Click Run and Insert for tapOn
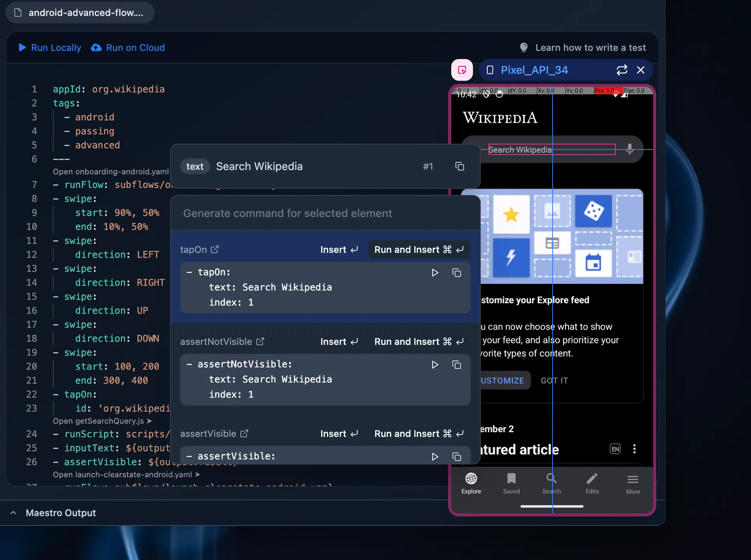The image size is (751, 560). [419, 250]
